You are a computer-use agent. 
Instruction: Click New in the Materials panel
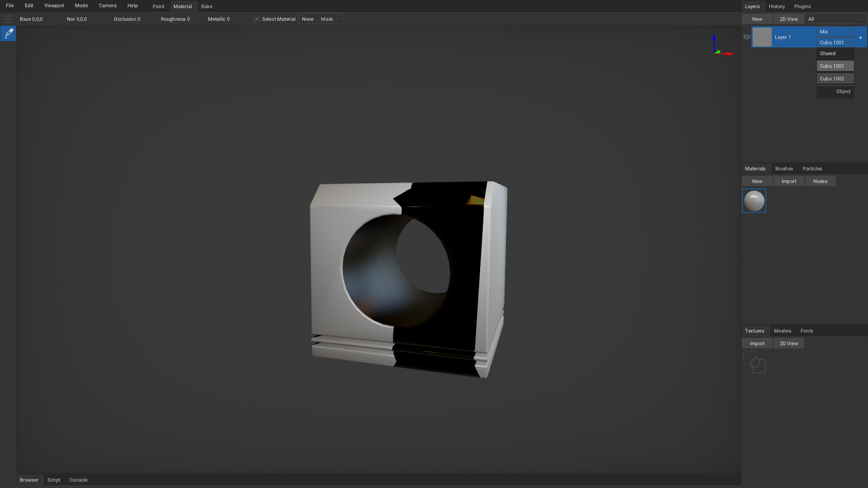pyautogui.click(x=757, y=181)
